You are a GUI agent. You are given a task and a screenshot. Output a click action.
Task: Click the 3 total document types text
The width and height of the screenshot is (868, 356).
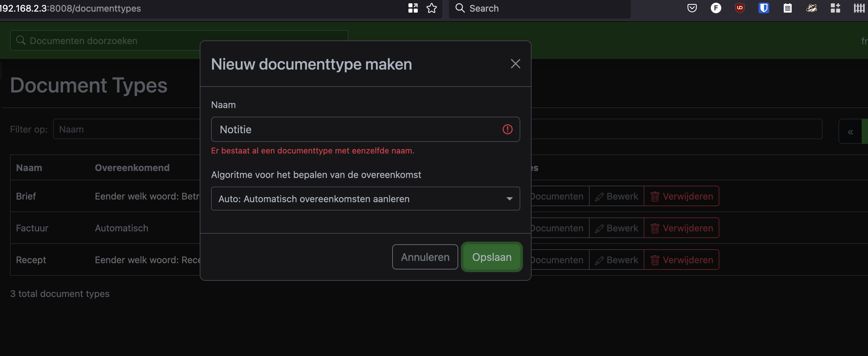point(60,294)
